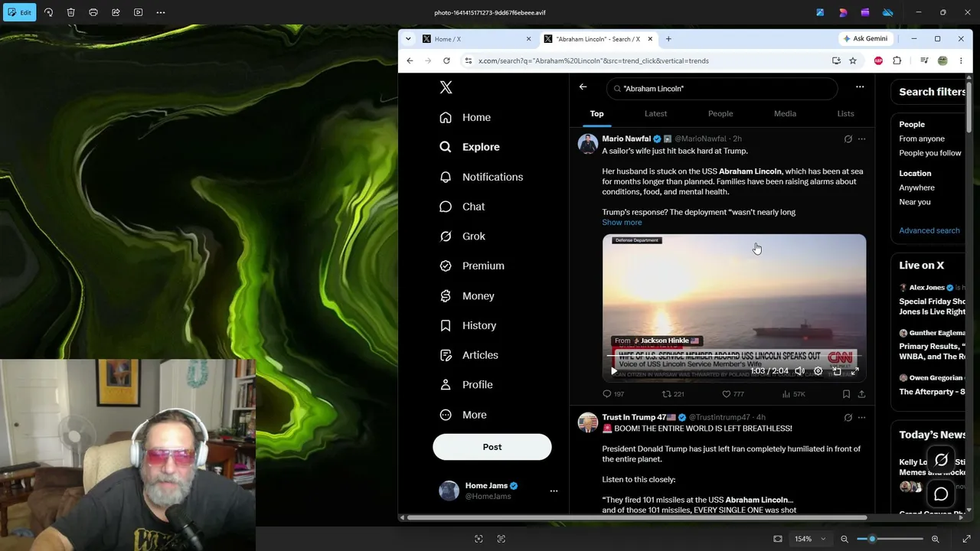
Task: Reload the page in Chrome
Action: pyautogui.click(x=446, y=60)
